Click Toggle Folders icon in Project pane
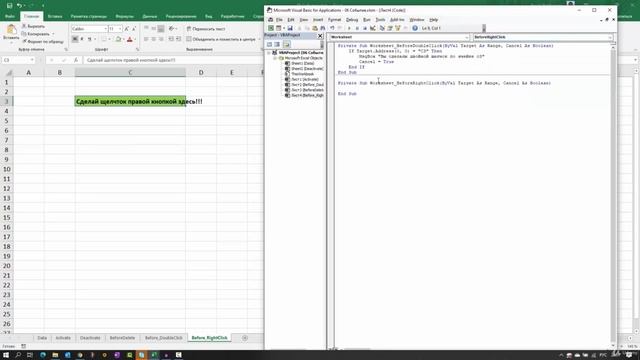Screen dimensions: 640x360 tap(287, 44)
